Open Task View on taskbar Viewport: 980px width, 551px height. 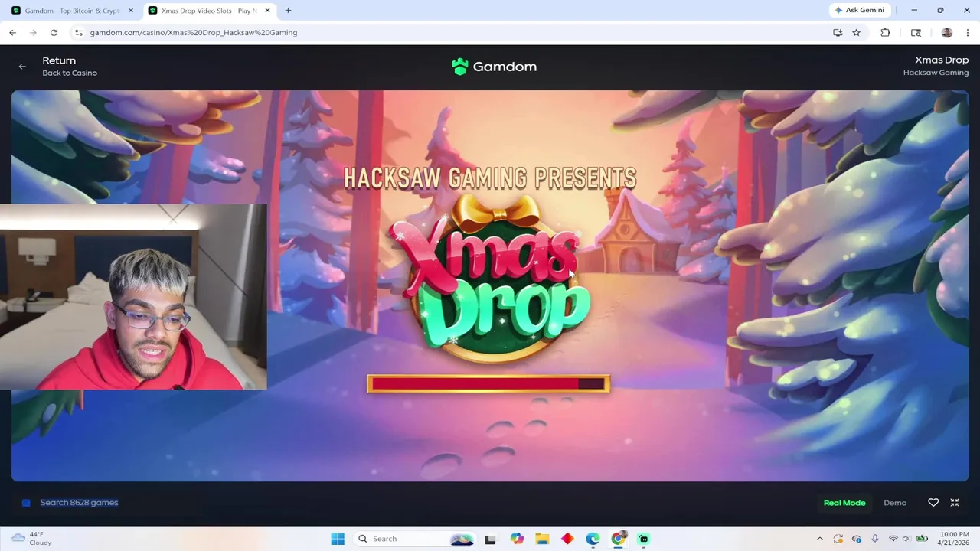click(490, 539)
